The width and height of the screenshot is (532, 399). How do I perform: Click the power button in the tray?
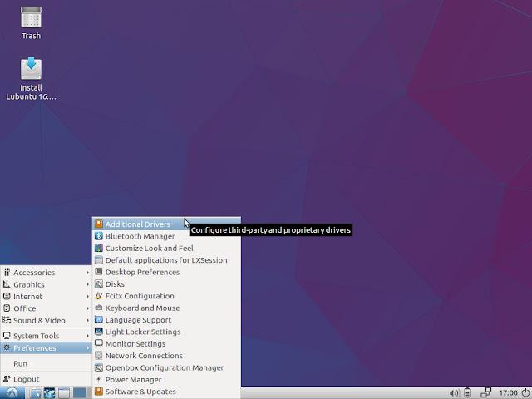525,392
